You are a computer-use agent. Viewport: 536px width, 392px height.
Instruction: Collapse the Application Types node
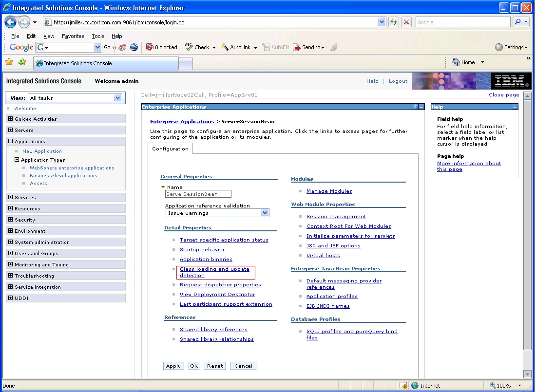pos(17,159)
